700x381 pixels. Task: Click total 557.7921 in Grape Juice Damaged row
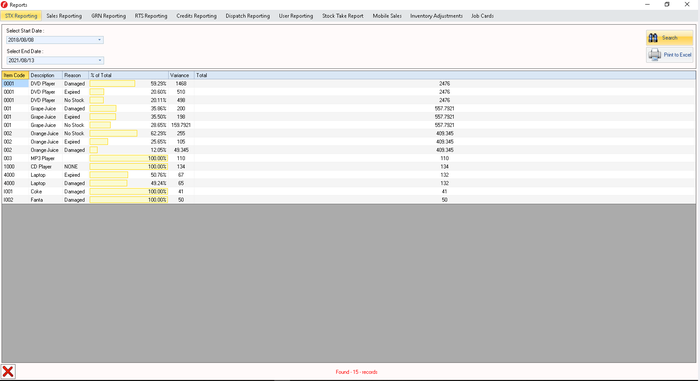444,109
